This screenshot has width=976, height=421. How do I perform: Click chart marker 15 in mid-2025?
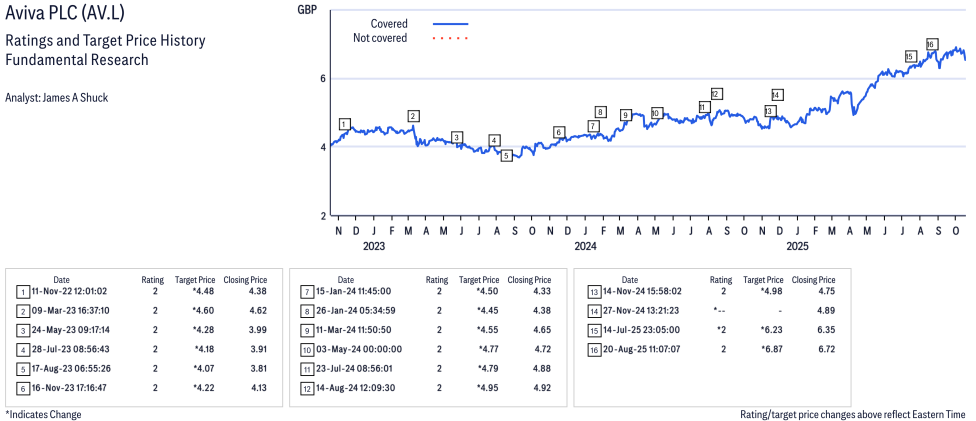pyautogui.click(x=909, y=57)
